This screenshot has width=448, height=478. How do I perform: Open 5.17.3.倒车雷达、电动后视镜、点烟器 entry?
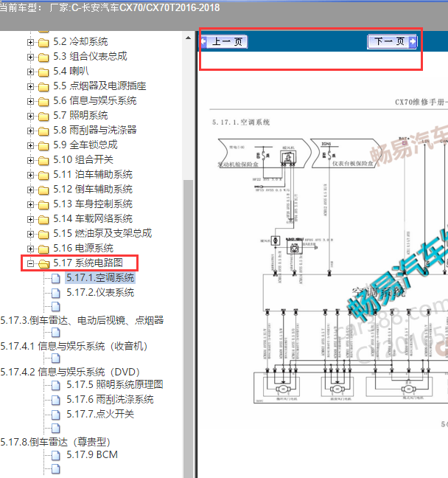coord(83,320)
